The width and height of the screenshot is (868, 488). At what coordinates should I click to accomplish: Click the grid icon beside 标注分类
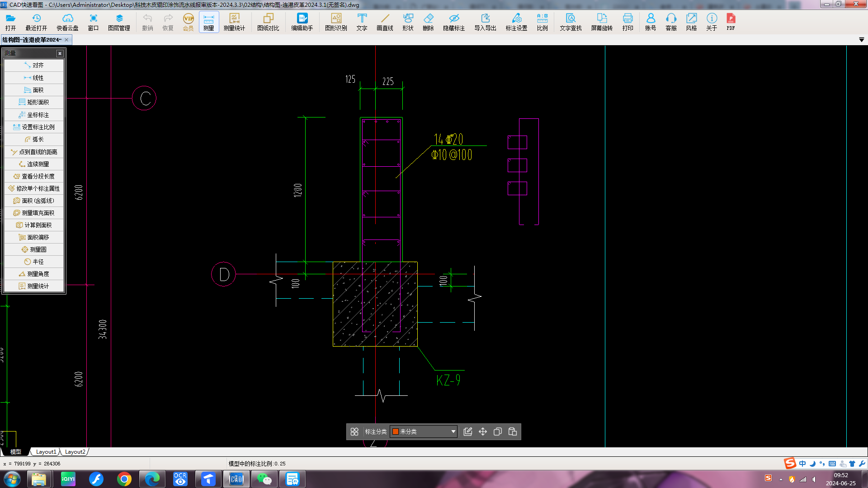pyautogui.click(x=354, y=432)
